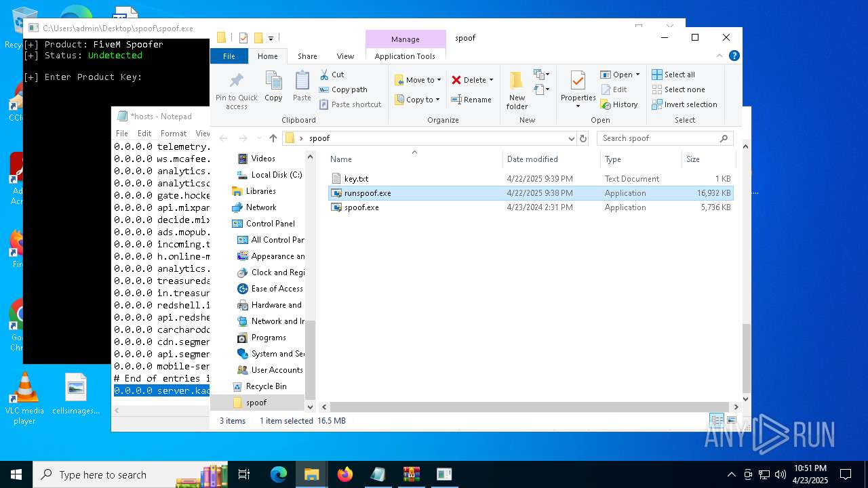Expand the Delete dropdown arrow
The image size is (868, 488).
[491, 80]
